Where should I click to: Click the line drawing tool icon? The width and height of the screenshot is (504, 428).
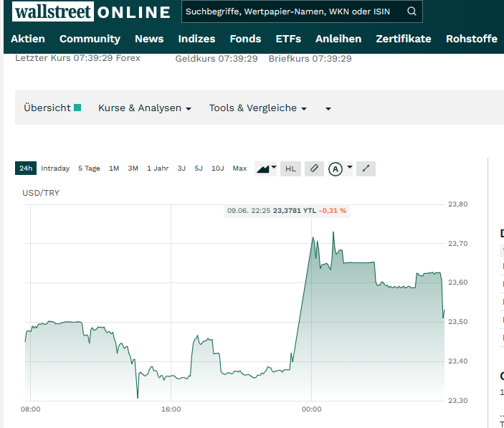(x=366, y=168)
